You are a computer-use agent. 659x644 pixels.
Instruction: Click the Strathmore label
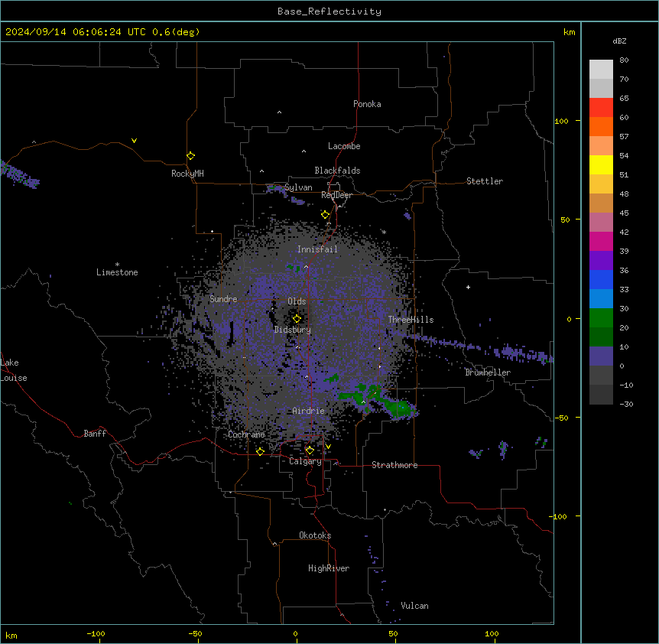tap(394, 465)
